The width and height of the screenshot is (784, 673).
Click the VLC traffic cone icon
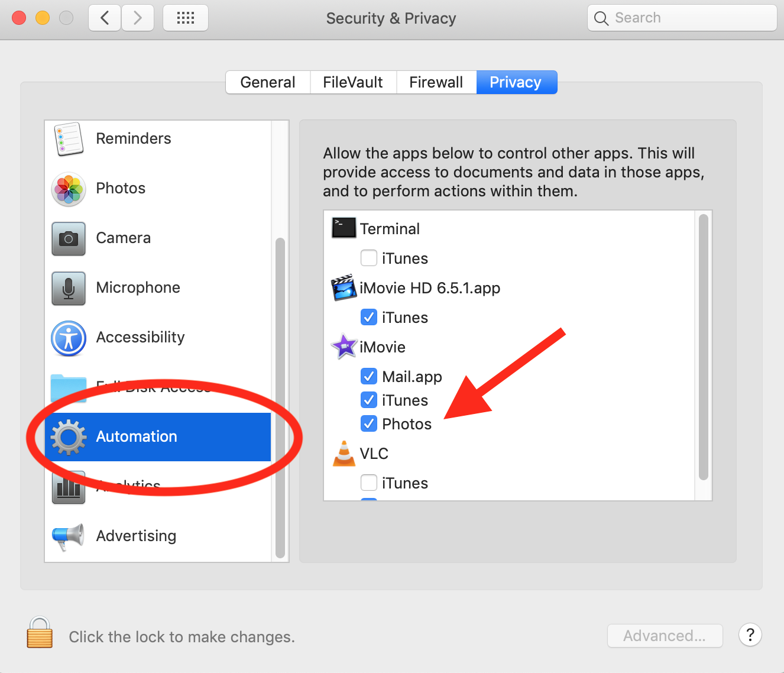(x=344, y=454)
